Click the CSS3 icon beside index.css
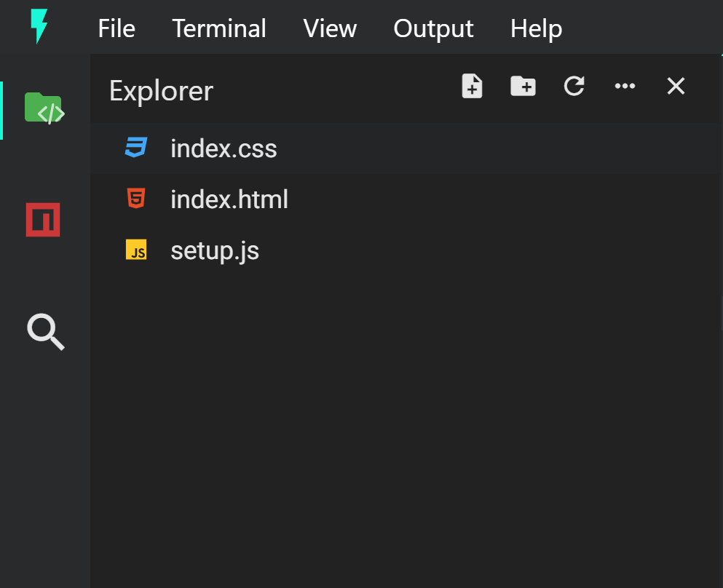The width and height of the screenshot is (723, 588). click(136, 148)
